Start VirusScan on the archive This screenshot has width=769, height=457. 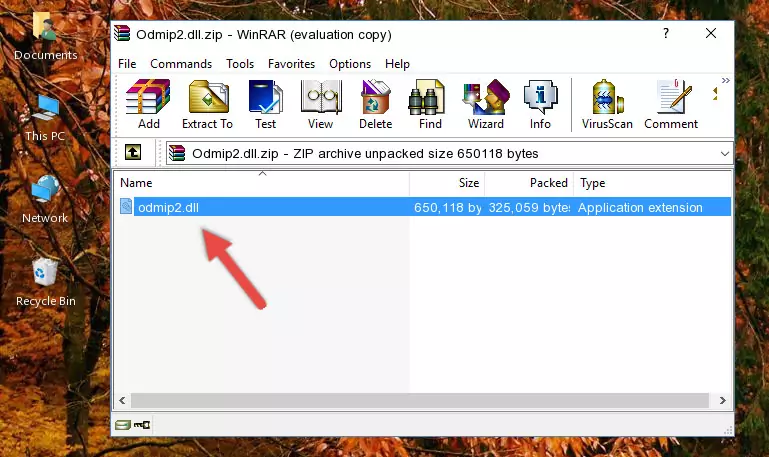point(607,104)
